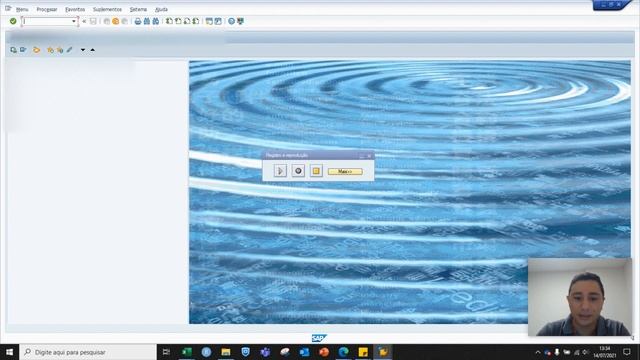
Task: Click the Move Favorites Down black arrow
Action: pos(83,50)
